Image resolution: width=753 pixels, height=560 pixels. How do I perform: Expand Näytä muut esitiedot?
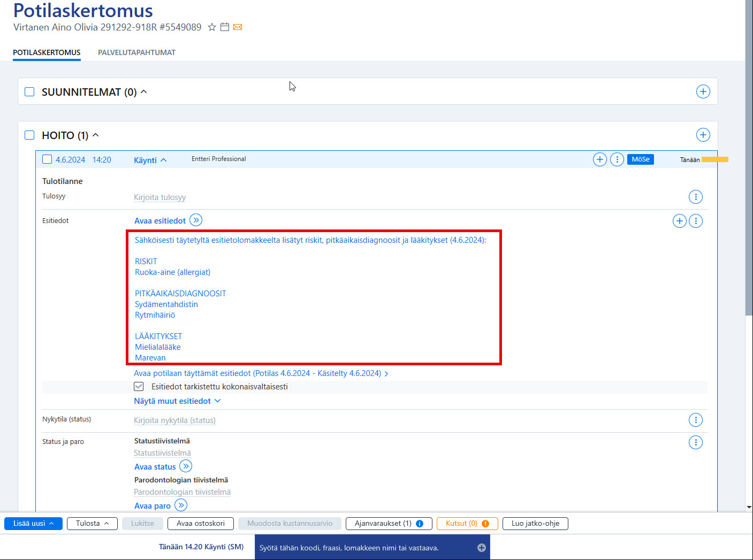tap(177, 401)
